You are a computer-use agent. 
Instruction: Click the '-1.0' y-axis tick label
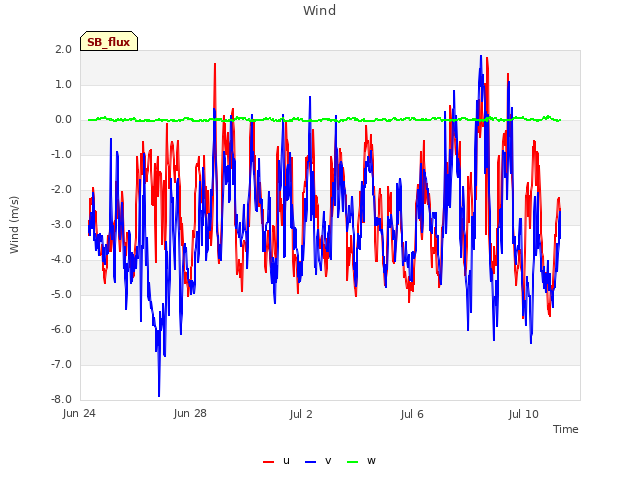pyautogui.click(x=61, y=155)
